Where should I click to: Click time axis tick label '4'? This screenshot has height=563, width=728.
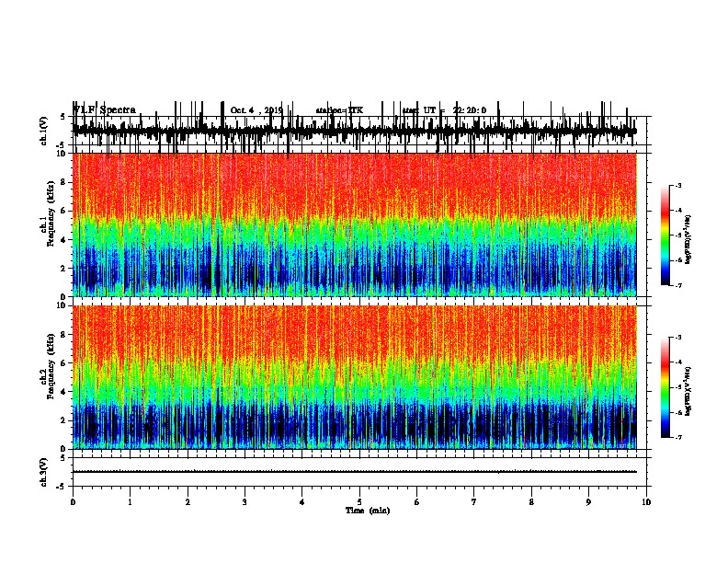(302, 502)
